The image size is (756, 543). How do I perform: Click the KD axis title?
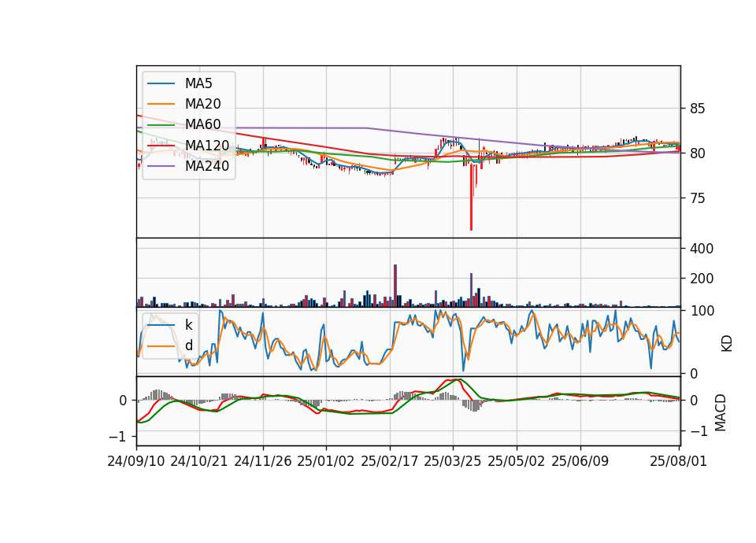[x=727, y=344]
